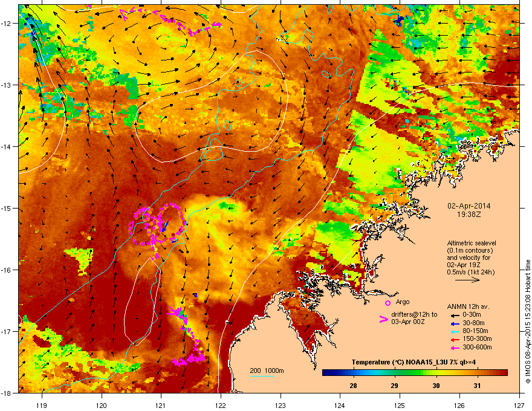The width and height of the screenshot is (532, 411).
Task: Click the magenta drifter track near 121.5E 17S
Action: point(187,335)
